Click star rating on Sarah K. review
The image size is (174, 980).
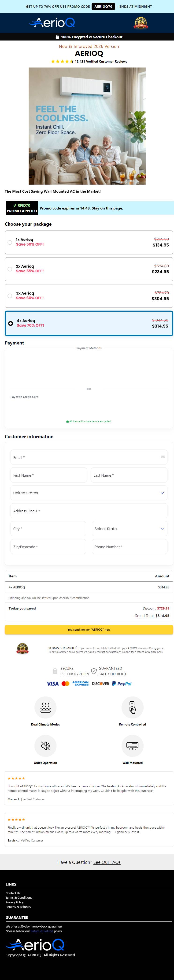16,819
